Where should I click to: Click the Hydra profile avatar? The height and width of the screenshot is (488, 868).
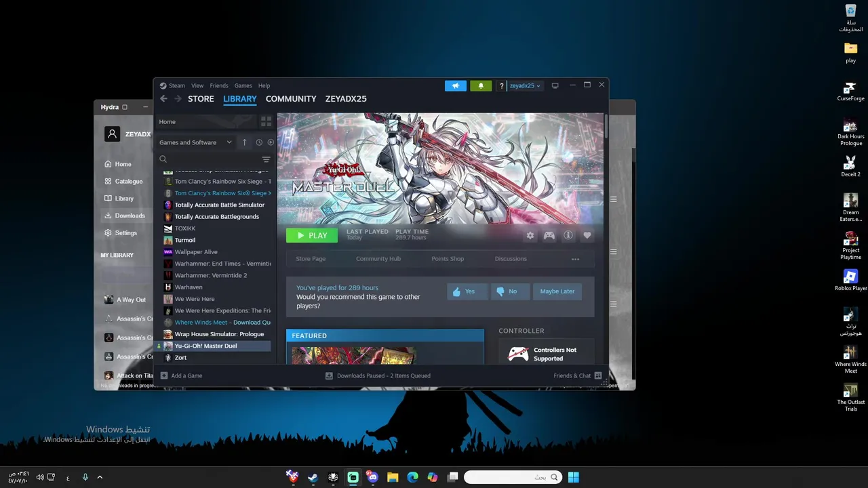pyautogui.click(x=112, y=134)
